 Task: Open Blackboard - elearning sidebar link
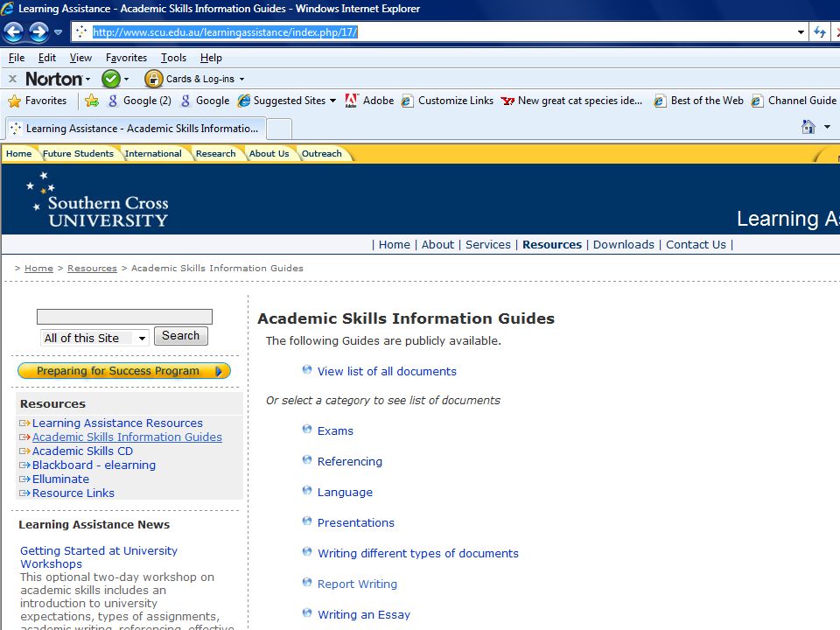coord(94,465)
